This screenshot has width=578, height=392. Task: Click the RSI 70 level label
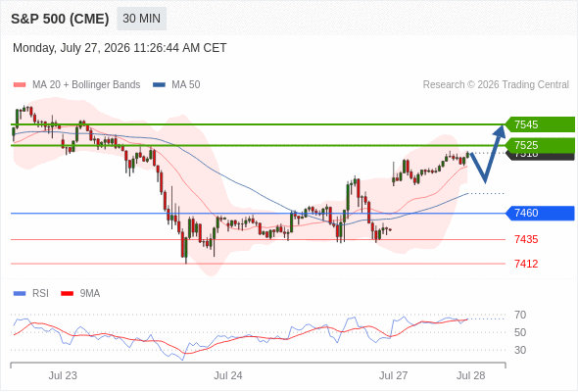520,316
